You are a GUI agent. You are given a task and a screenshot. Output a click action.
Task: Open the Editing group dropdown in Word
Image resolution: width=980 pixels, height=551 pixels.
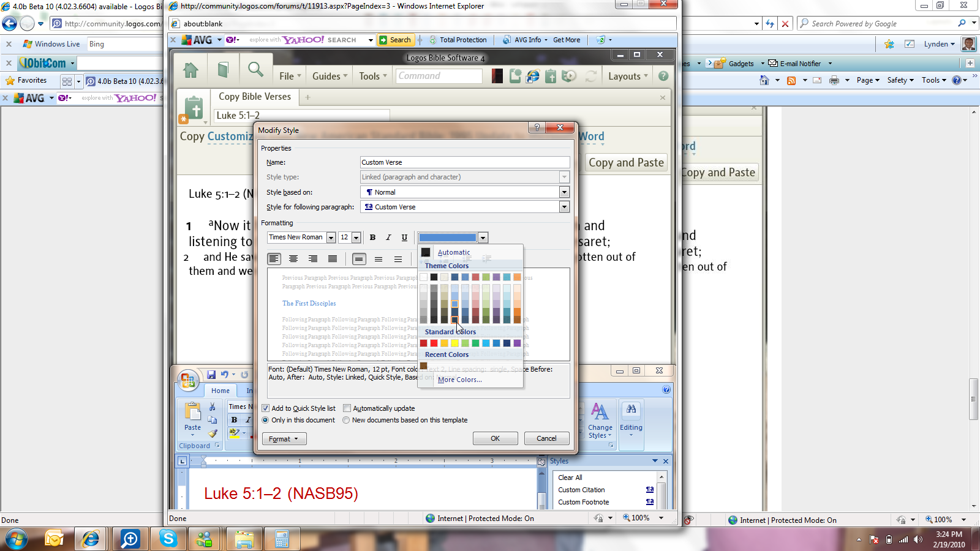[x=631, y=421]
